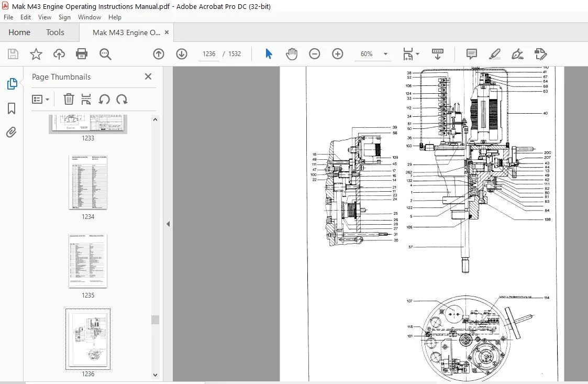Zoom in with the plus button

tap(338, 54)
